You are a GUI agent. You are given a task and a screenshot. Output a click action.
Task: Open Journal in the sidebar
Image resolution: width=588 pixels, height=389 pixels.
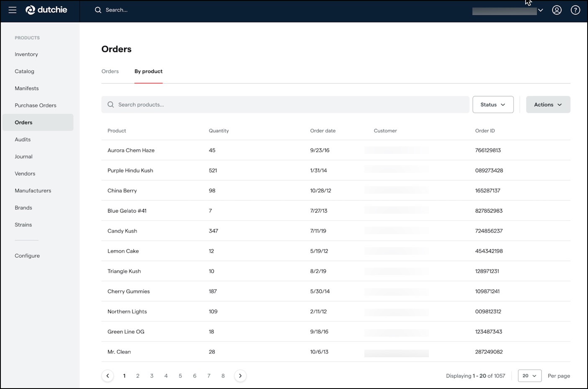coord(23,156)
